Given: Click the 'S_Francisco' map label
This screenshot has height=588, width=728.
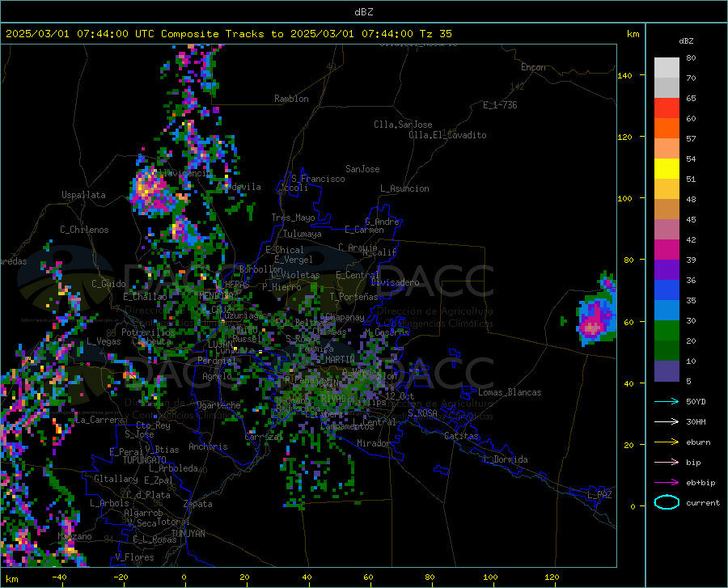Looking at the screenshot, I should tap(318, 179).
